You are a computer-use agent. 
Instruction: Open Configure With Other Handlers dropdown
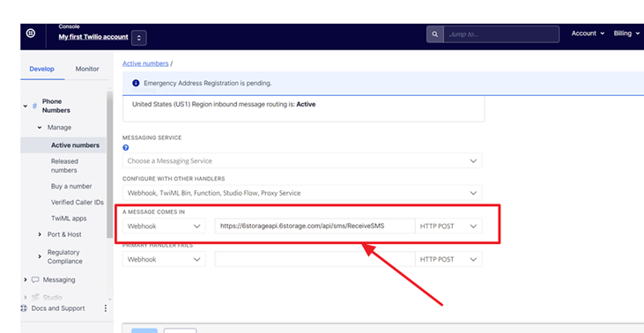(x=302, y=193)
